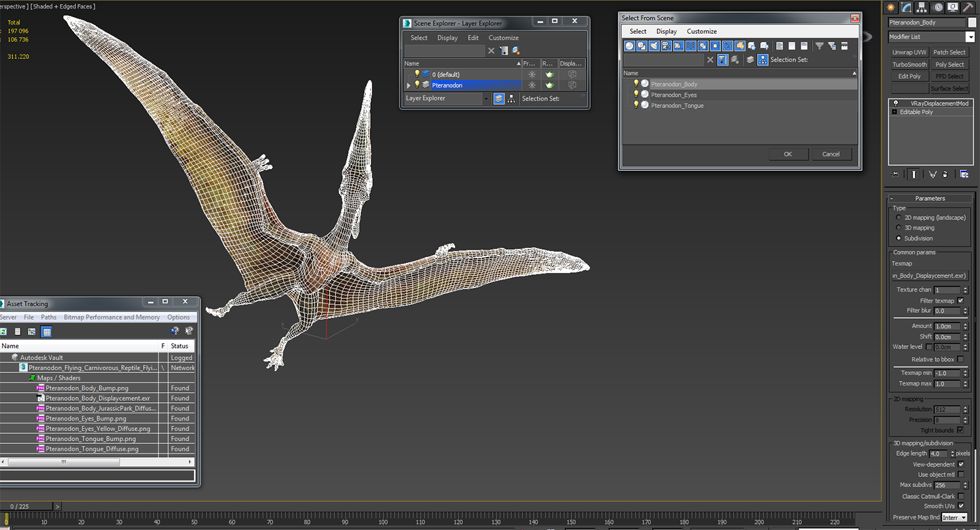Click the Select All icon in Select From Scene

[779, 46]
